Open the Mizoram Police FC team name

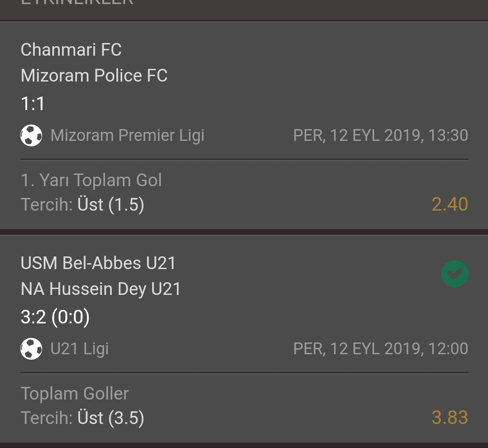[94, 76]
